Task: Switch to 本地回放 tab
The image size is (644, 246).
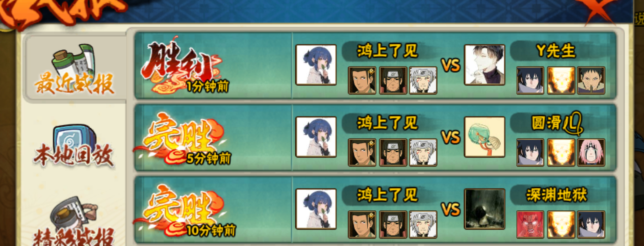Action: 74,146
